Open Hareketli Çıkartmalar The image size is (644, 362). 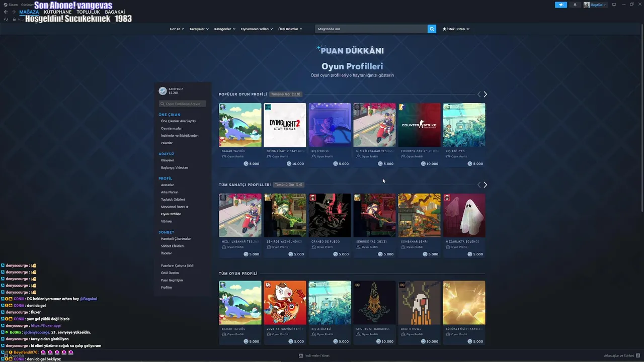pyautogui.click(x=176, y=239)
